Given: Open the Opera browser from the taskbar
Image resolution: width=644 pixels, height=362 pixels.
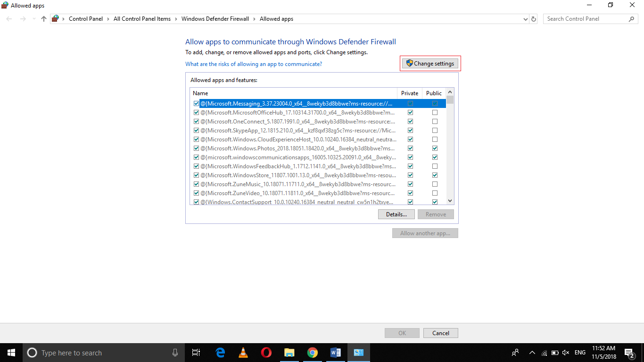Looking at the screenshot, I should coord(266,352).
